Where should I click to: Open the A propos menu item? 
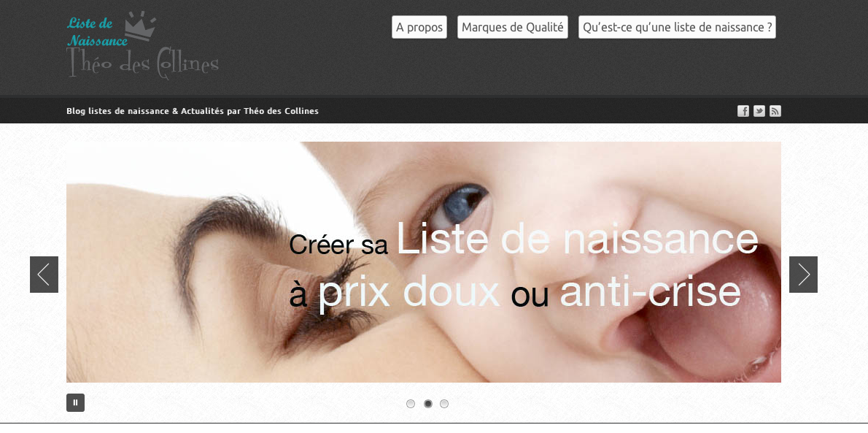click(x=419, y=27)
